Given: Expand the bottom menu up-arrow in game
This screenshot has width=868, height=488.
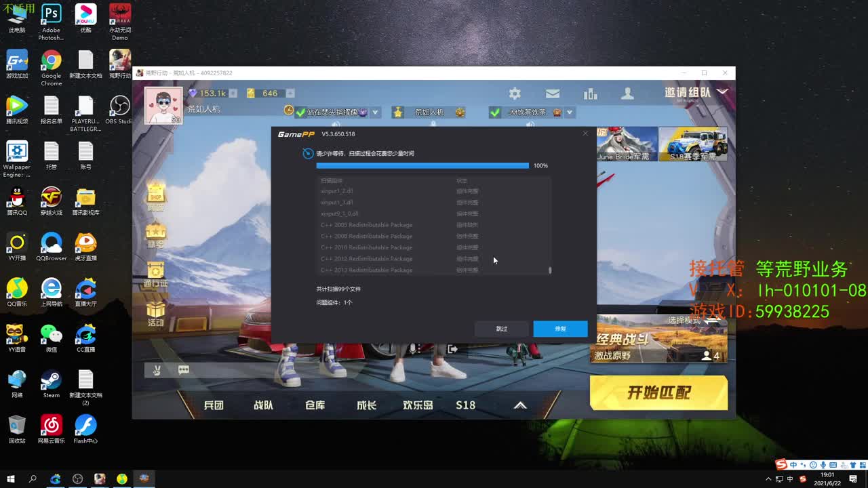Looking at the screenshot, I should pyautogui.click(x=520, y=405).
